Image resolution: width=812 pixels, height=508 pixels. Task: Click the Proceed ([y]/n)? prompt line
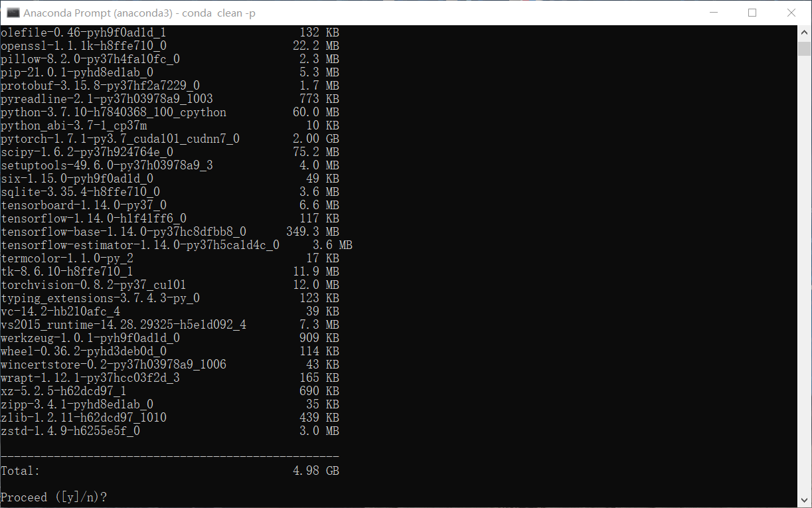pyautogui.click(x=52, y=497)
